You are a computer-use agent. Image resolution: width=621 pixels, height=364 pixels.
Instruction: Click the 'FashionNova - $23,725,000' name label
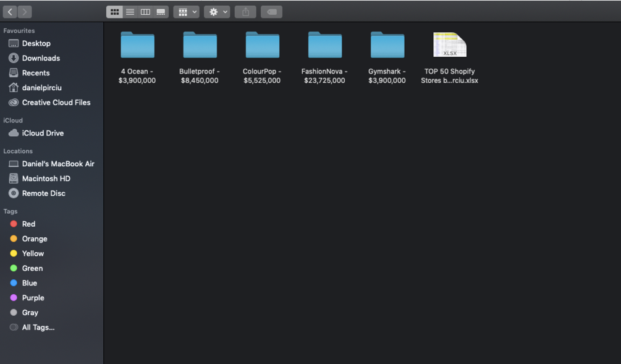324,75
